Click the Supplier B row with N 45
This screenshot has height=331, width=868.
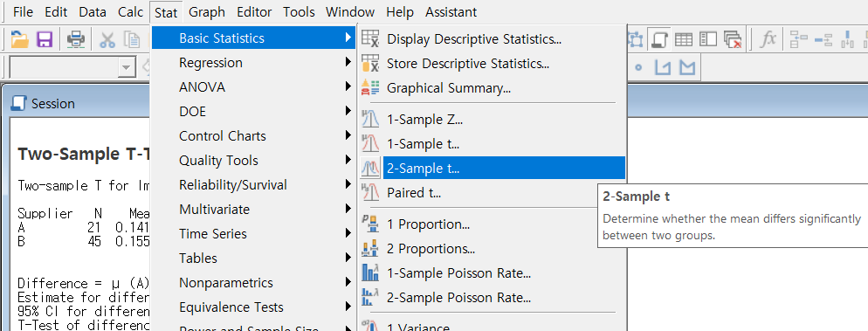coord(84,241)
